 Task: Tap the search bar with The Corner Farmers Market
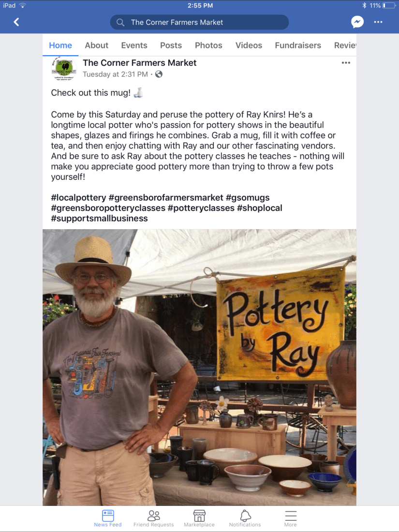[199, 22]
